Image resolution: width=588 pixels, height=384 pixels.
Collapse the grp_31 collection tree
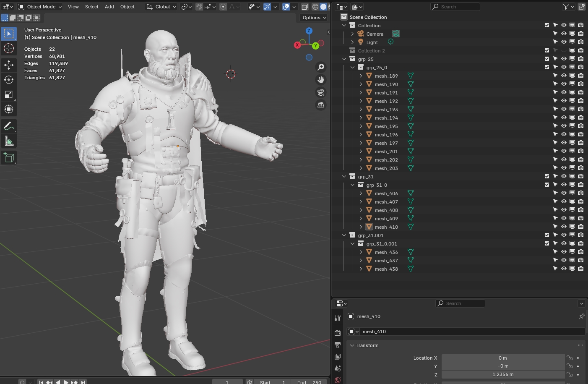coord(344,177)
